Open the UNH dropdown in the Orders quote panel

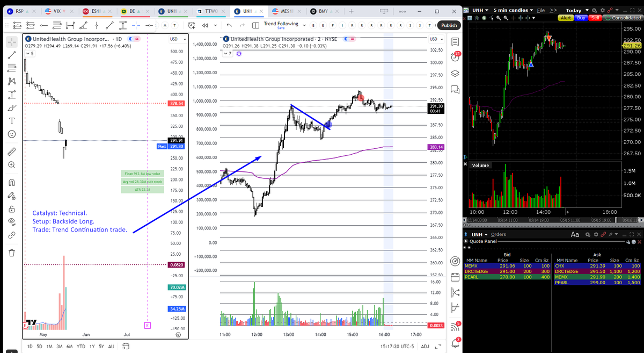pos(480,234)
